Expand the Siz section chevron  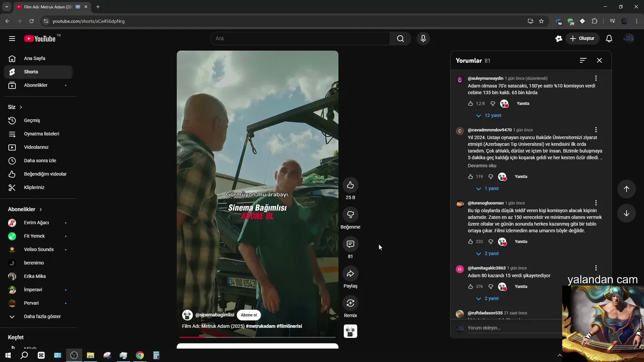21,107
